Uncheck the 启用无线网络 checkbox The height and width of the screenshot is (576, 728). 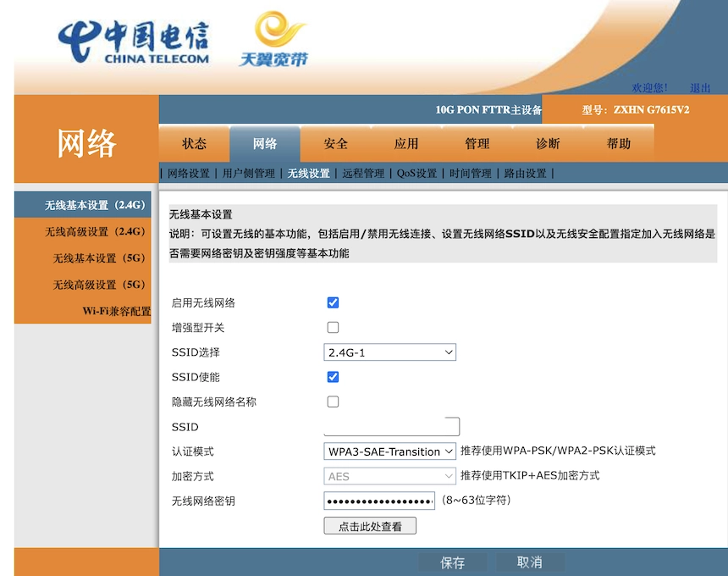point(333,302)
